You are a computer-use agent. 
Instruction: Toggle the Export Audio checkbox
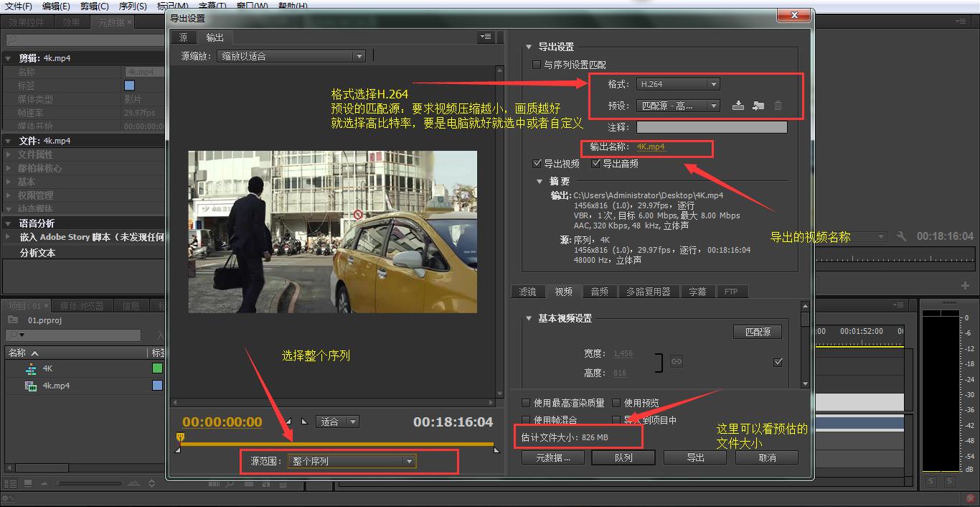(x=595, y=164)
